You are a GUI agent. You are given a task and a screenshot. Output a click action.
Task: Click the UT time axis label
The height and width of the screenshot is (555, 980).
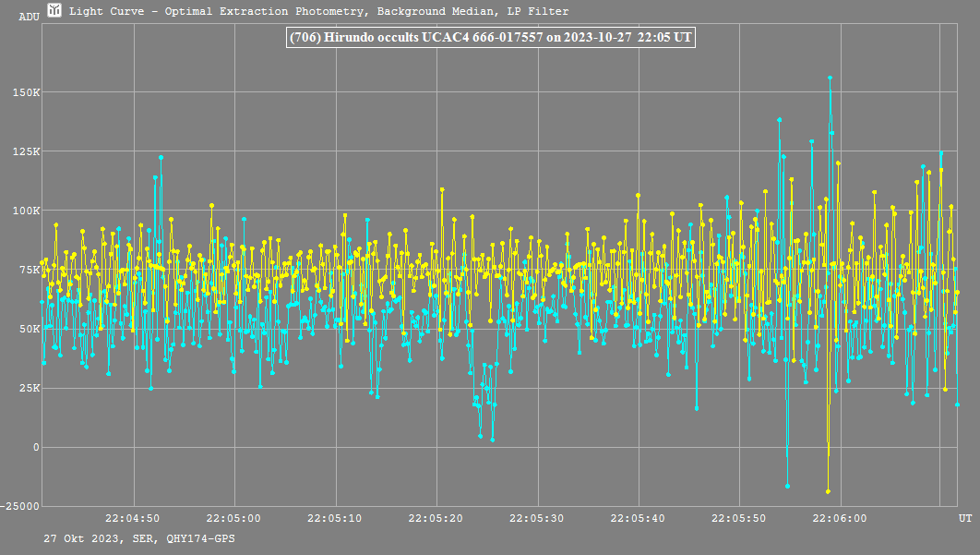[x=964, y=518]
